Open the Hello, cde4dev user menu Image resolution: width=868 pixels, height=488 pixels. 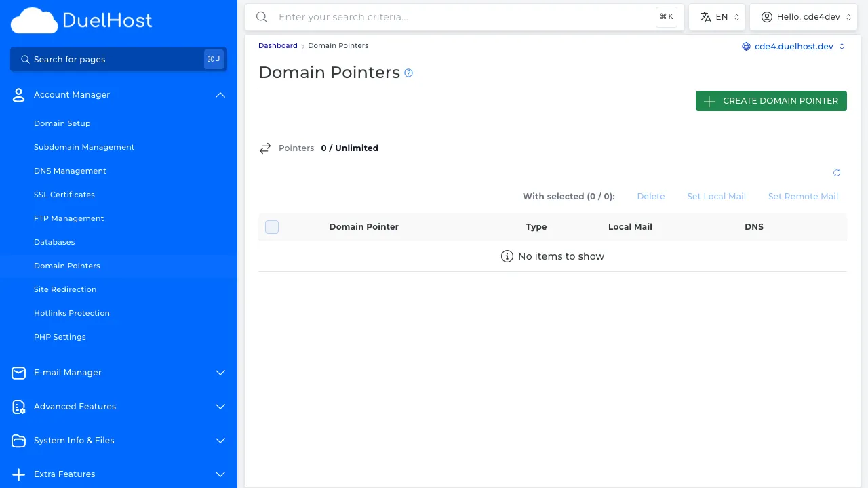(x=804, y=16)
